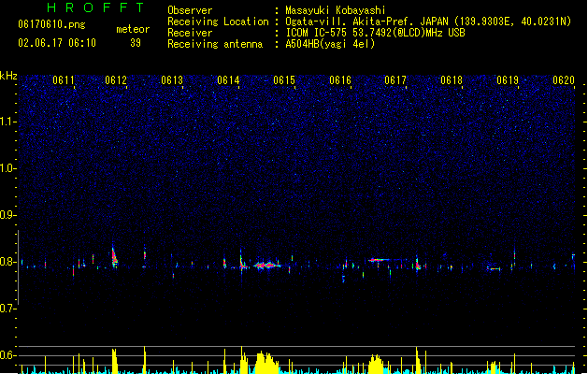Click the short horizontal echo near 0619
Image resolution: width=588 pixels, height=374 pixels.
494,268
